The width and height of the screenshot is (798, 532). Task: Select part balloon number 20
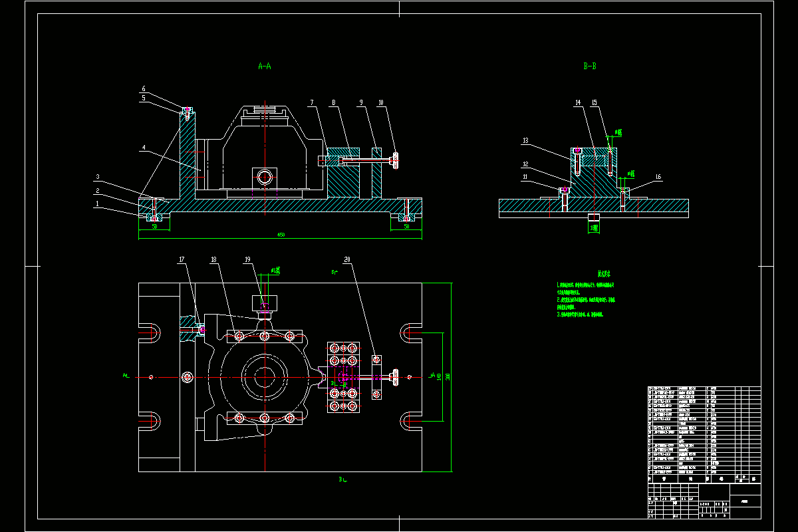[x=347, y=259]
